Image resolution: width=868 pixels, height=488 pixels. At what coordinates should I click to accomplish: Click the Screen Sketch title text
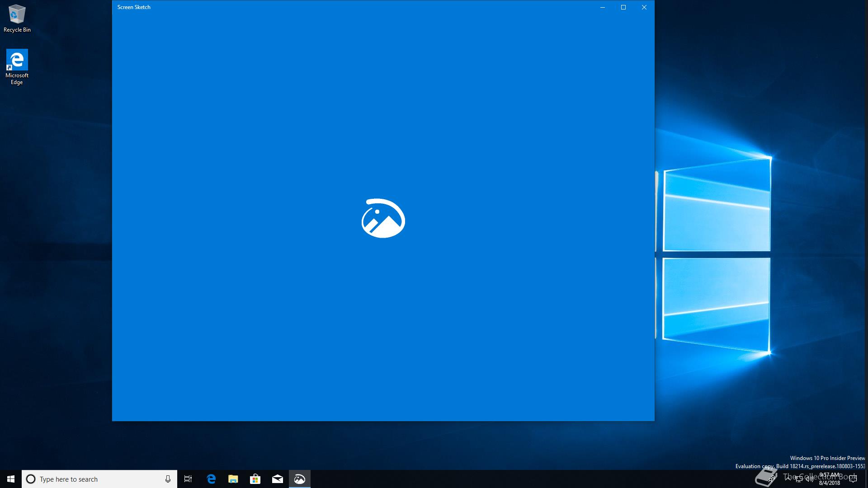134,7
